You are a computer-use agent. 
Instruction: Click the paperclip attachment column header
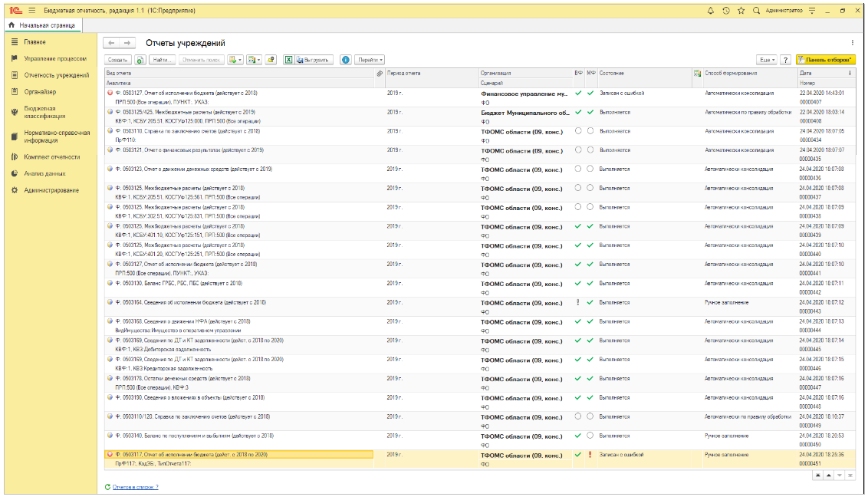pos(380,73)
